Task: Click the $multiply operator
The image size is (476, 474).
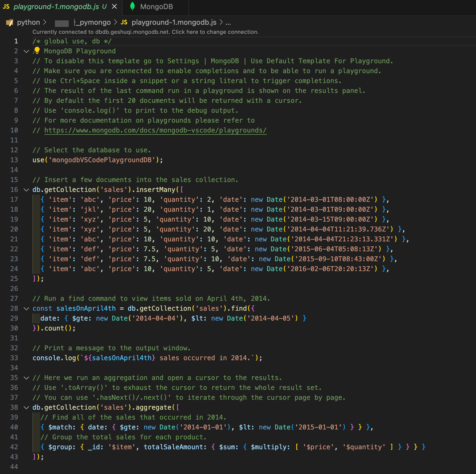Action: [269, 447]
